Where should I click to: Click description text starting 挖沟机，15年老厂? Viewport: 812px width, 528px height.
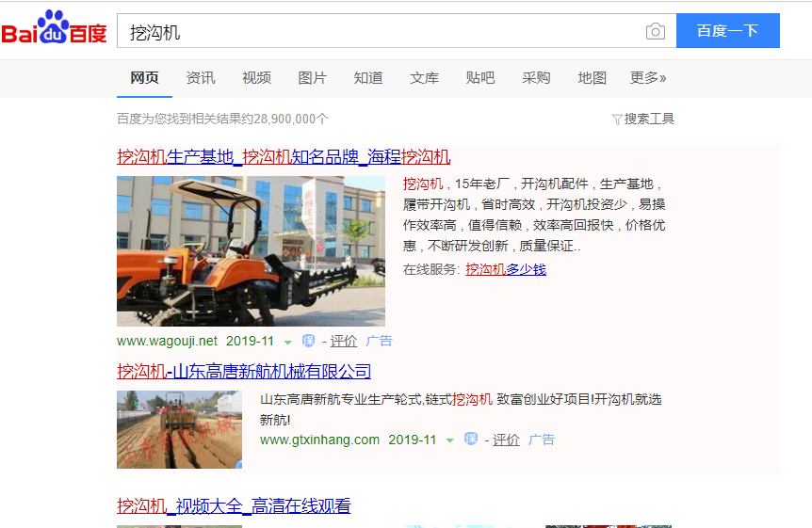pos(534,215)
